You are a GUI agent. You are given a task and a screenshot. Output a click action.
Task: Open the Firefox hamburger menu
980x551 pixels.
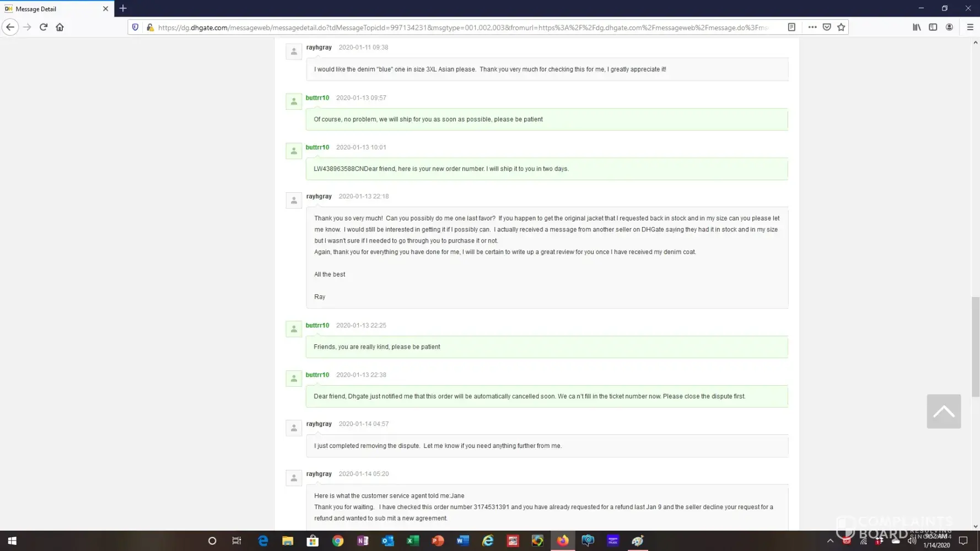[x=970, y=27]
